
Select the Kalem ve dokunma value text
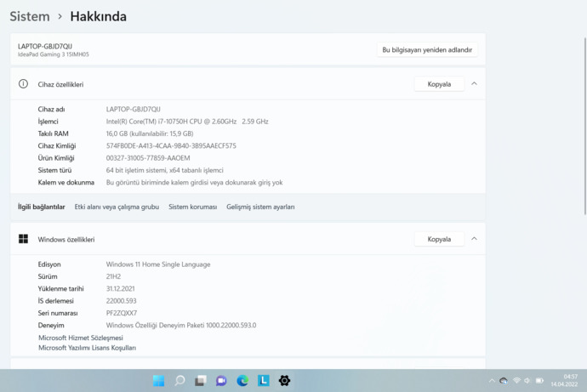pos(194,183)
